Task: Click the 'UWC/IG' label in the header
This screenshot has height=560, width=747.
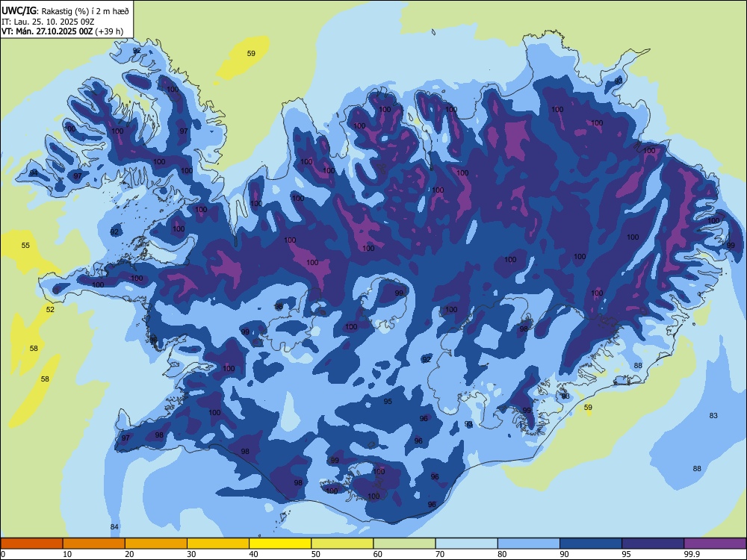Action: (19, 11)
